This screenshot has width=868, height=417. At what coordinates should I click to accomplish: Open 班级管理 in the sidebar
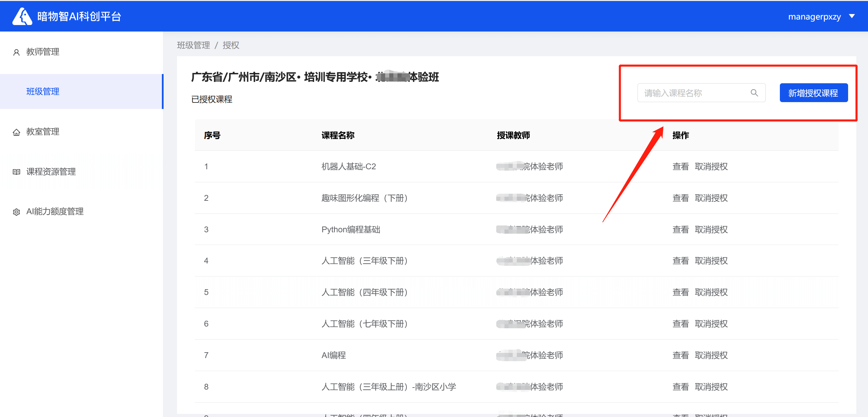43,91
